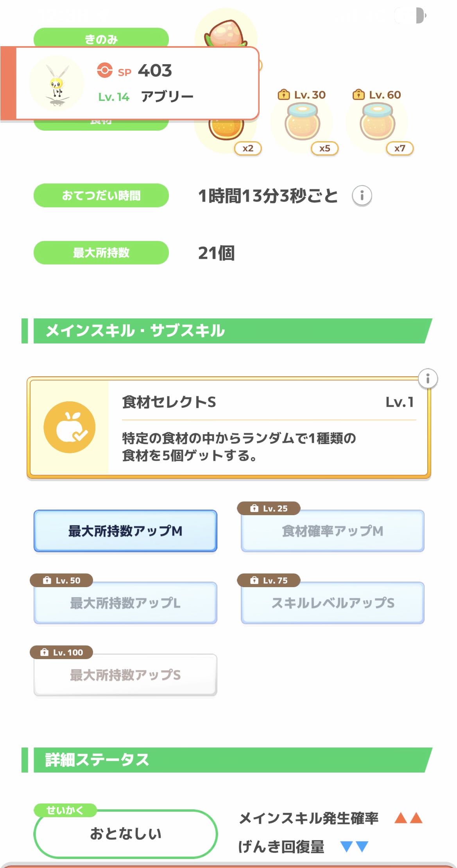Tap the おとなしい nature box
Image resolution: width=457 pixels, height=868 pixels.
(125, 834)
